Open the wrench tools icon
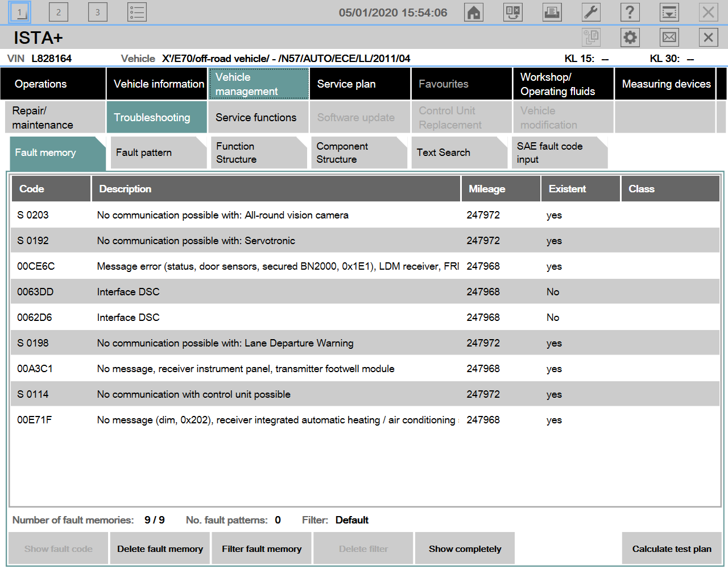728x569 pixels. tap(591, 13)
